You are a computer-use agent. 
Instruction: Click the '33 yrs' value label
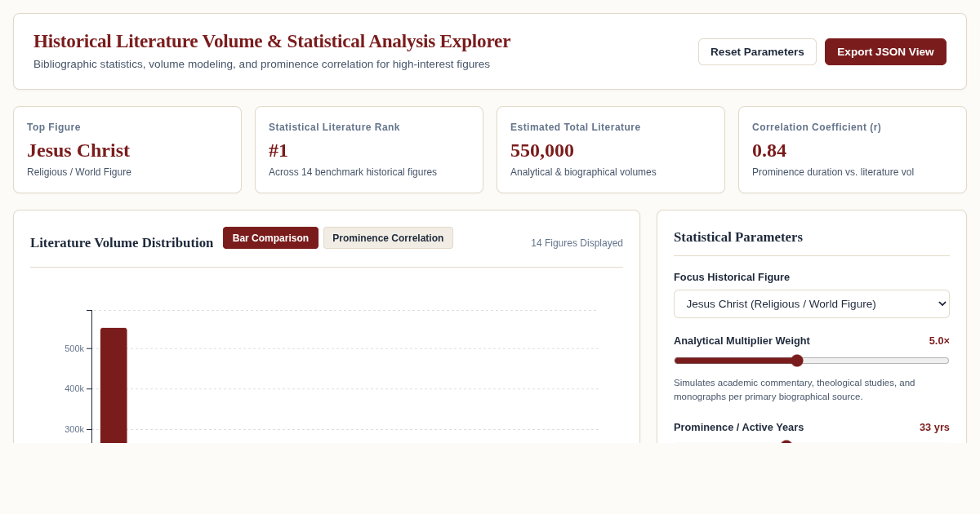(x=934, y=427)
